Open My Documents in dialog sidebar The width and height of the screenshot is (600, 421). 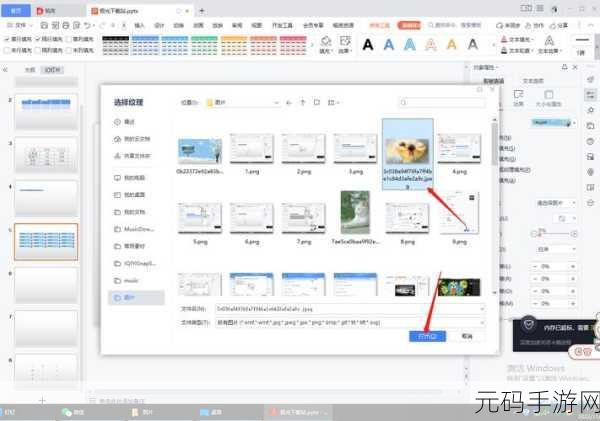[129, 212]
